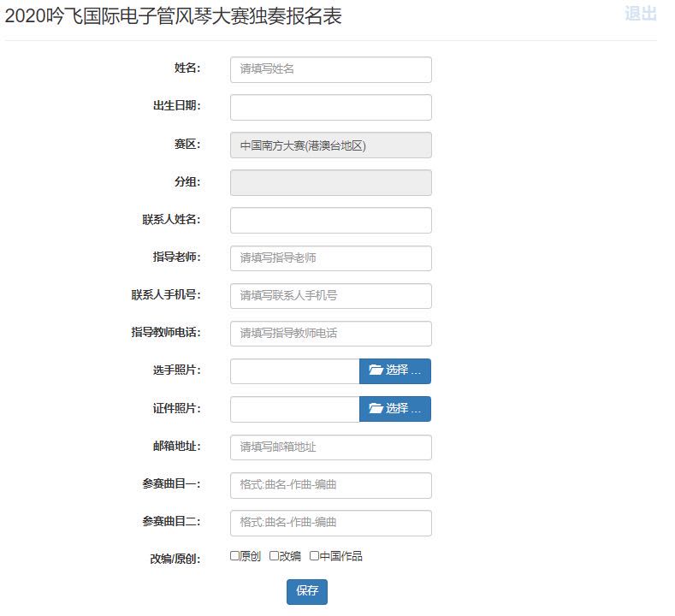
Task: Click the folder icon beside 选手照片
Action: click(376, 370)
